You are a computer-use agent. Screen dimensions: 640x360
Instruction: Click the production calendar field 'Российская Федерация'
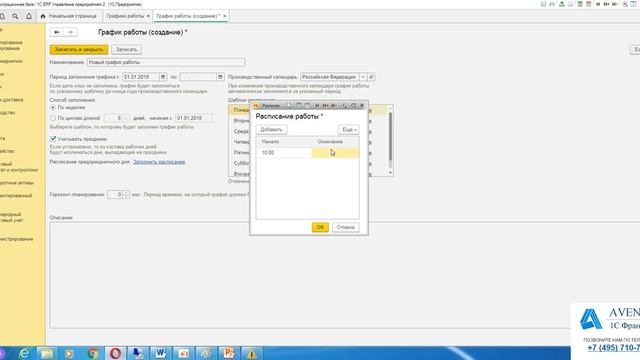point(330,77)
